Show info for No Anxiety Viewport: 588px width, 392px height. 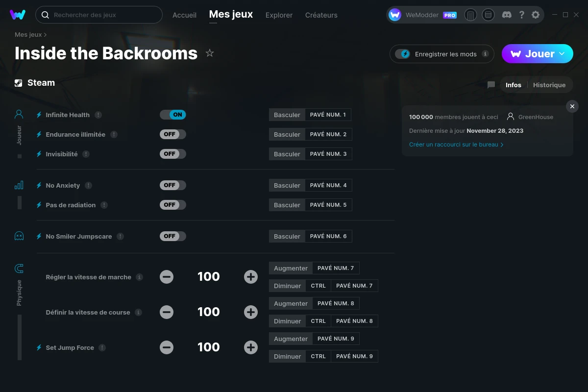[88, 185]
